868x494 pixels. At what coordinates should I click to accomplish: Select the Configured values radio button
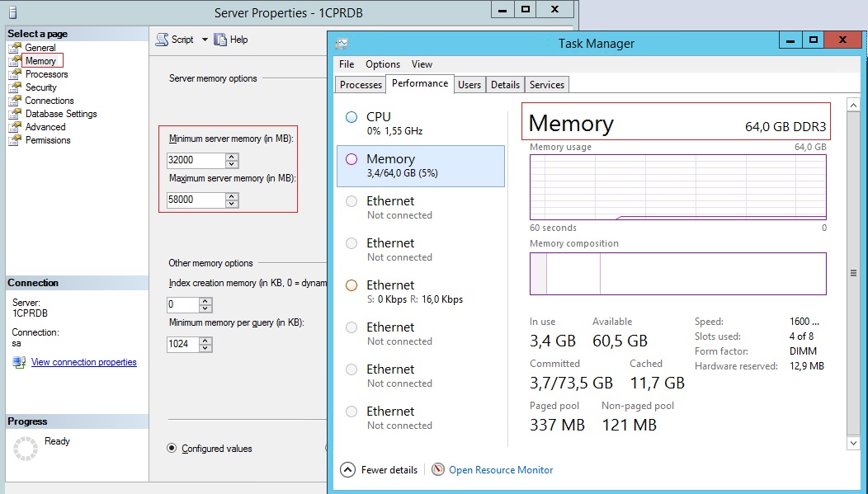(x=172, y=449)
